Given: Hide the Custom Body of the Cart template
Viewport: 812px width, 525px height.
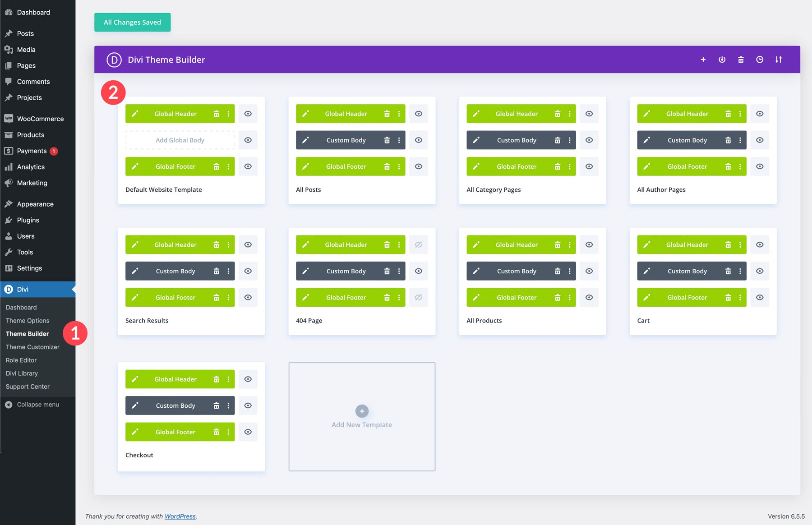Looking at the screenshot, I should (760, 271).
